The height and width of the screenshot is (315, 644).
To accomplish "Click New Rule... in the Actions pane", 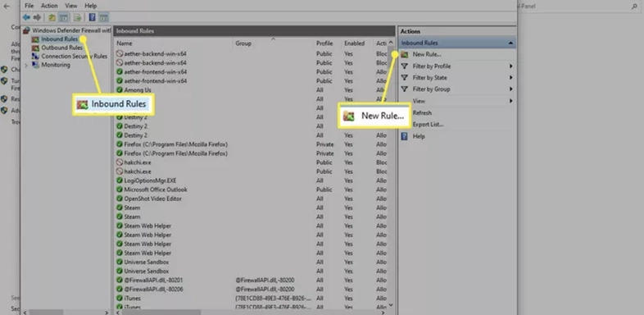I will click(x=427, y=54).
